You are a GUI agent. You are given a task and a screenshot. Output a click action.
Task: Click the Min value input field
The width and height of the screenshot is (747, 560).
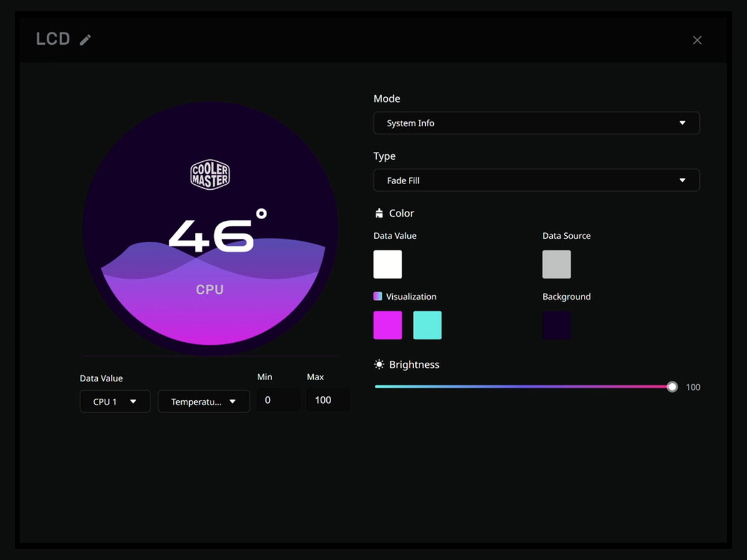click(278, 400)
